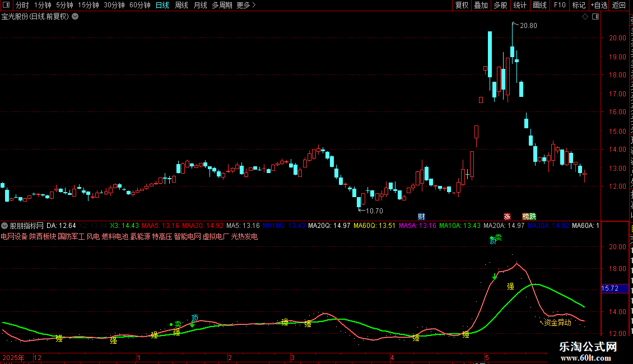This screenshot has width=633, height=364.
Task: Click the 叠加 overlay button
Action: [x=481, y=5]
